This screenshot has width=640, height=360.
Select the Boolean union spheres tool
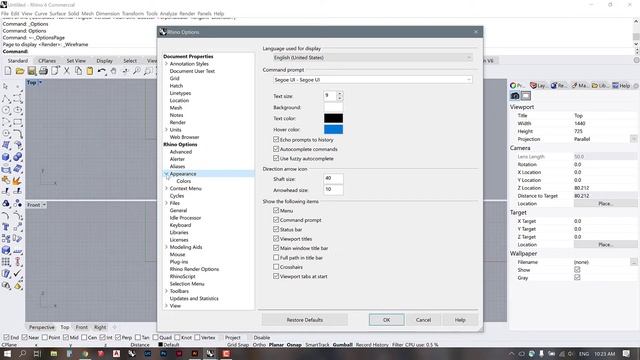coord(18,157)
